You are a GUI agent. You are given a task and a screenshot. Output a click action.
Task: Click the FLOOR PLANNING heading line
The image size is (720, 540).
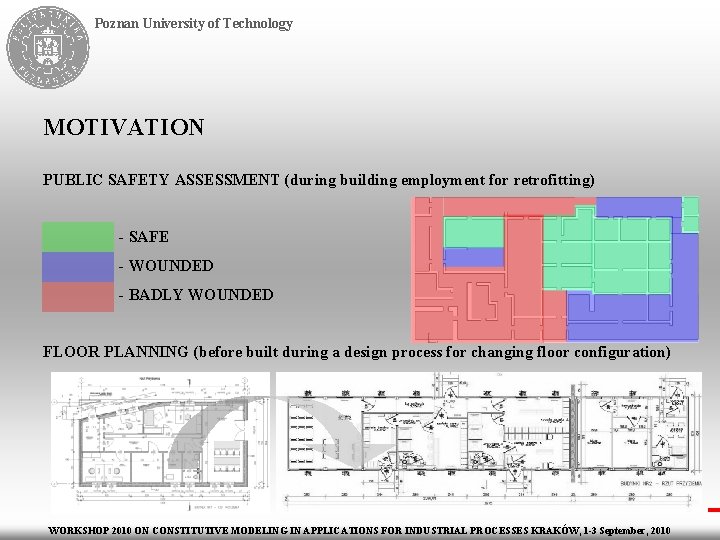point(357,352)
